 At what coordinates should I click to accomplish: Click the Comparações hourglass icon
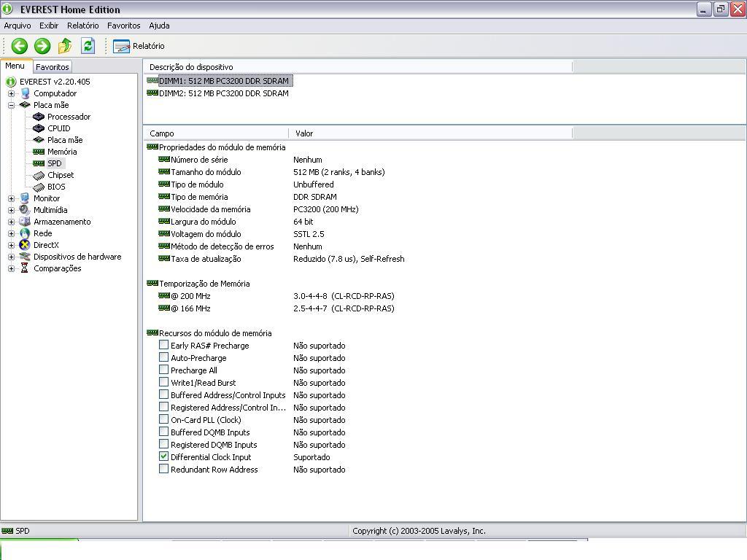tap(24, 268)
